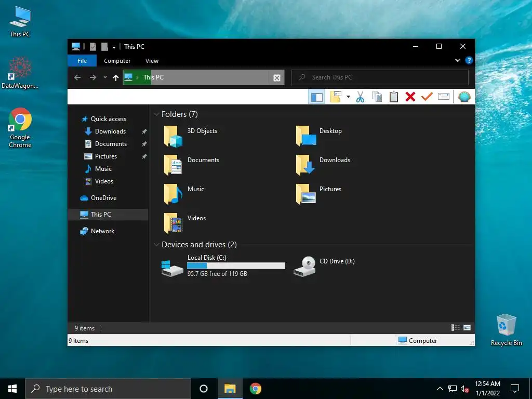Screen dimensions: 532x399
Task: Select the Pictures folder in main pane
Action: tap(318, 195)
